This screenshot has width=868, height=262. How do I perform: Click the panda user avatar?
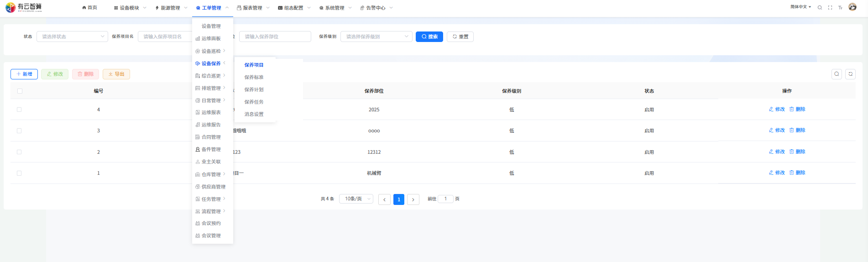852,7
